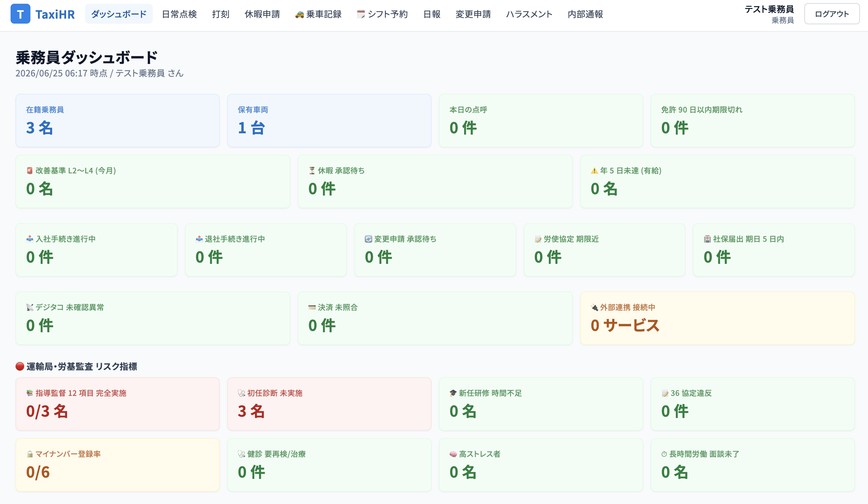
Task: Open the 在籍乗務員 3 名 card
Action: (117, 121)
